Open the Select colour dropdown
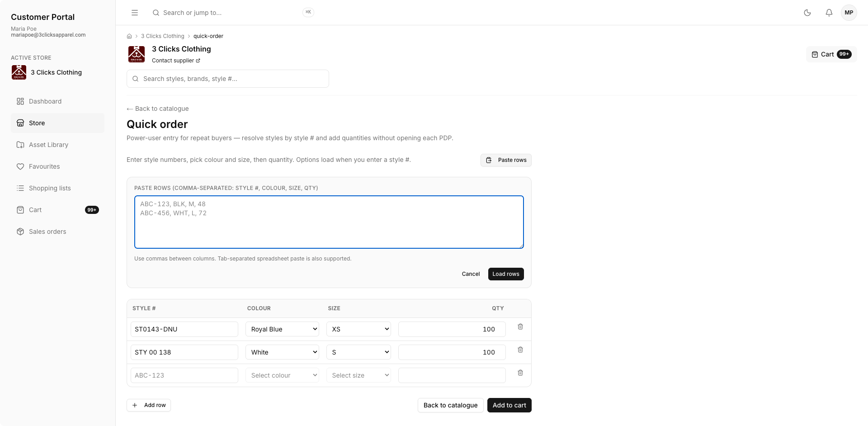The width and height of the screenshot is (868, 426). tap(282, 375)
